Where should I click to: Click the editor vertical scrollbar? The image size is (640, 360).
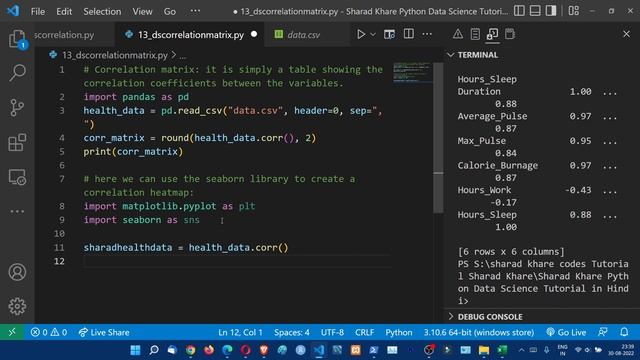[x=438, y=138]
